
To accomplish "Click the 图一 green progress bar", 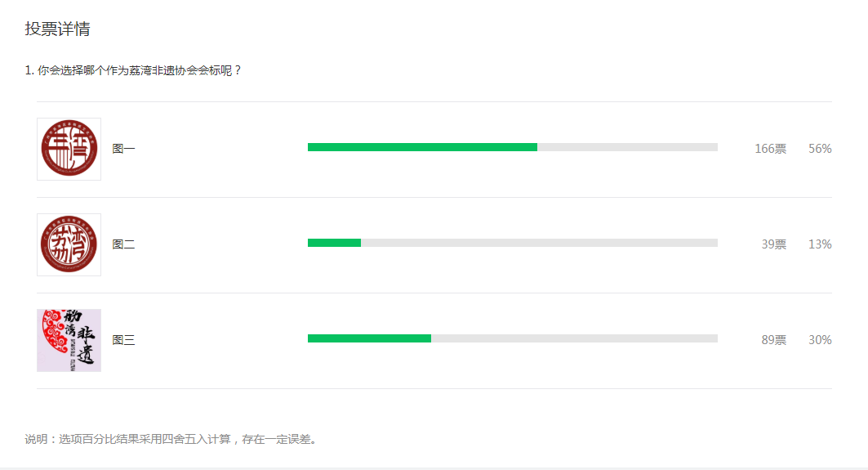I will coord(422,147).
